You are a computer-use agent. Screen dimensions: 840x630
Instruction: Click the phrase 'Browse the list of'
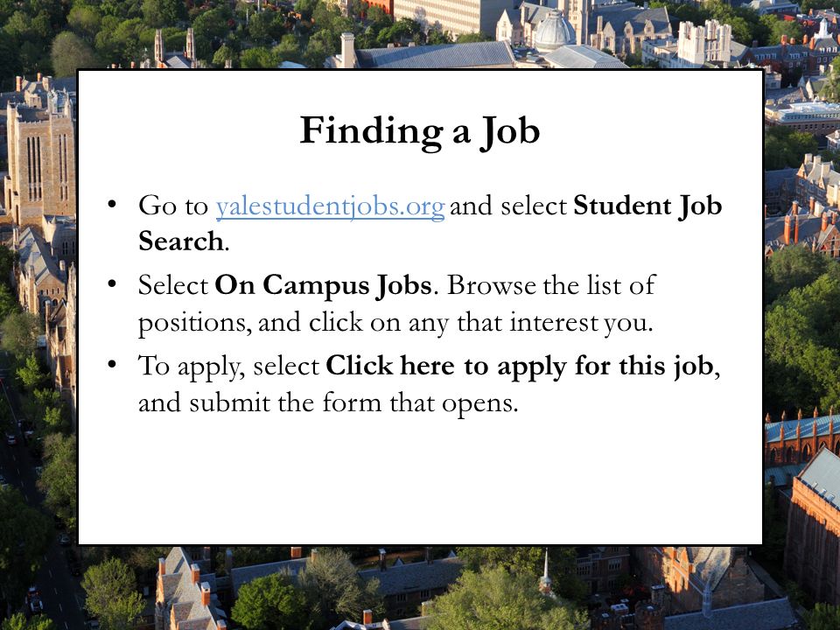tap(551, 285)
